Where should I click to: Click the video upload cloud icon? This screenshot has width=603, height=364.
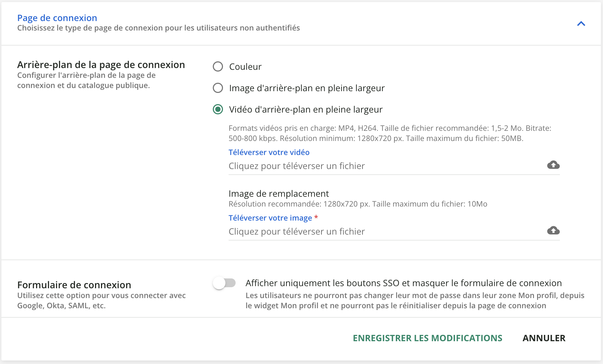(553, 165)
